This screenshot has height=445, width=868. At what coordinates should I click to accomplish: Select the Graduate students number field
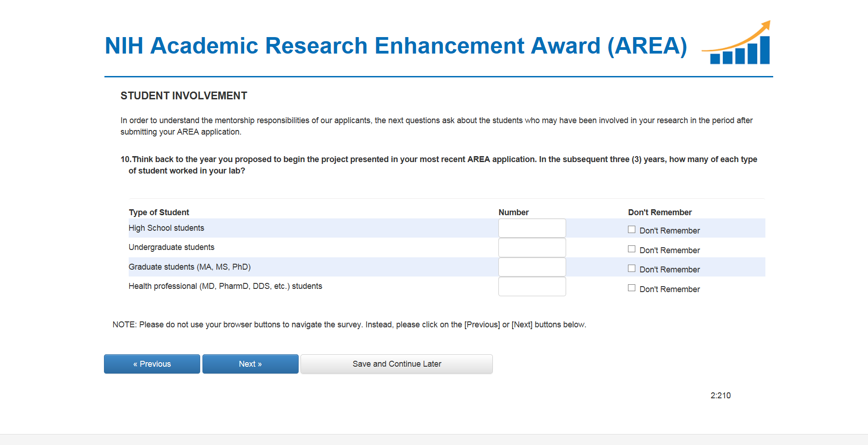pos(532,267)
